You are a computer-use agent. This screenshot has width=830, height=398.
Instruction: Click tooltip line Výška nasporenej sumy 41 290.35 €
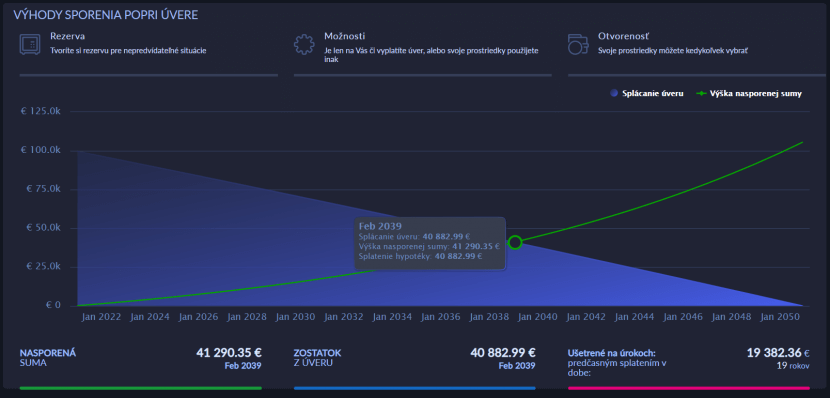coord(429,246)
